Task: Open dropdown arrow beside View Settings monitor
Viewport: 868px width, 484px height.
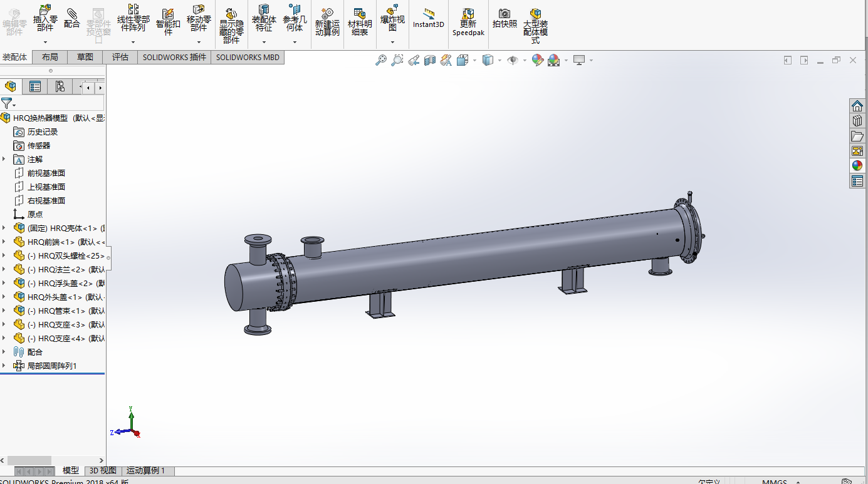Action: point(591,61)
